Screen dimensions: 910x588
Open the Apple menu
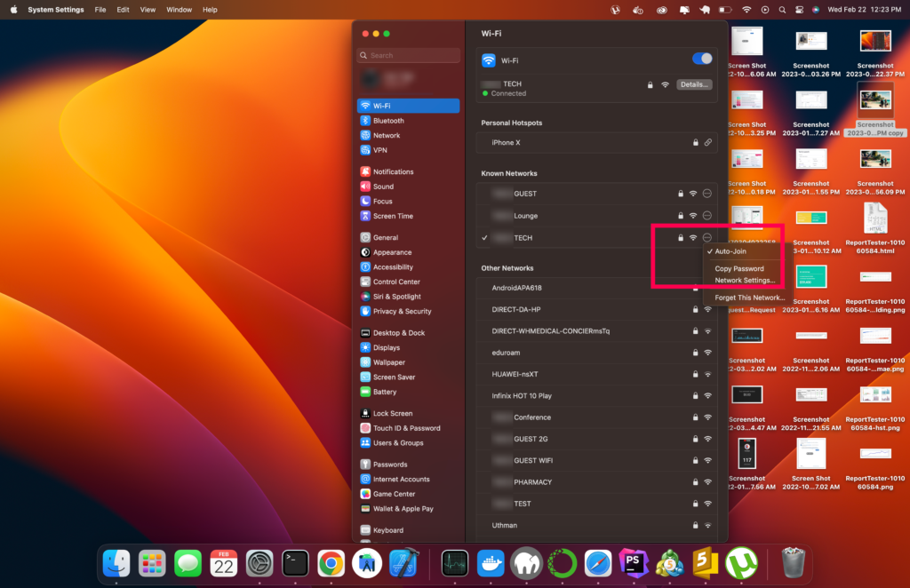pos(14,9)
